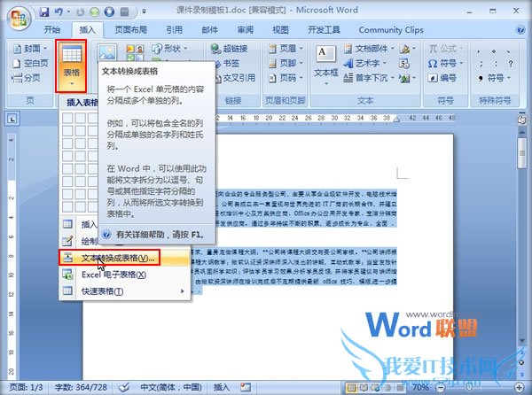Switch to the 视图 tab
The height and width of the screenshot is (395, 532).
coord(280,30)
